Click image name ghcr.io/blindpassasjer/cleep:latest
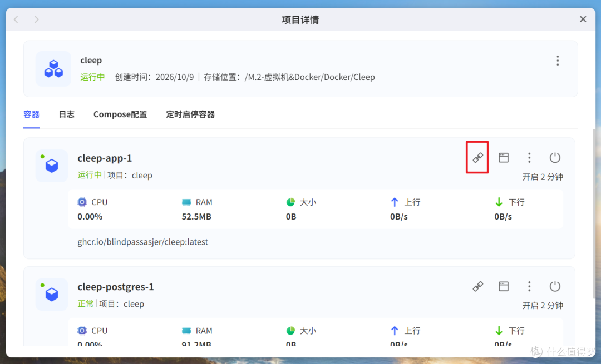The image size is (601, 364). pyautogui.click(x=142, y=242)
